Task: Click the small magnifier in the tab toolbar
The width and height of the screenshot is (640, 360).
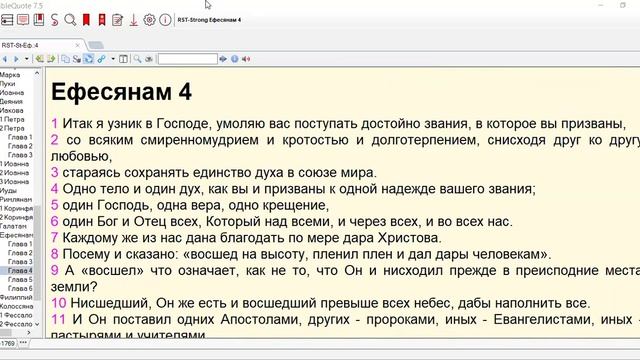Action: [138, 59]
